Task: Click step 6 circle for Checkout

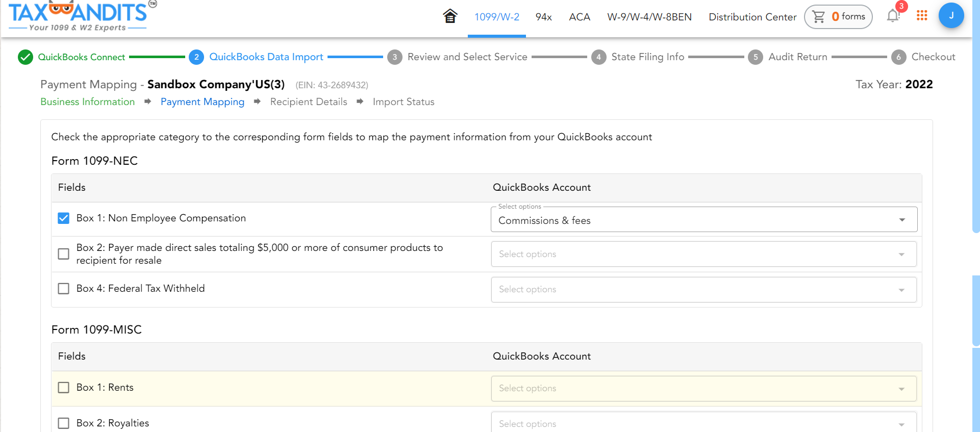Action: click(x=898, y=57)
